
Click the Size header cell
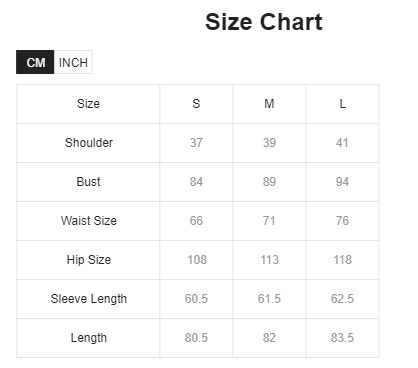[88, 104]
